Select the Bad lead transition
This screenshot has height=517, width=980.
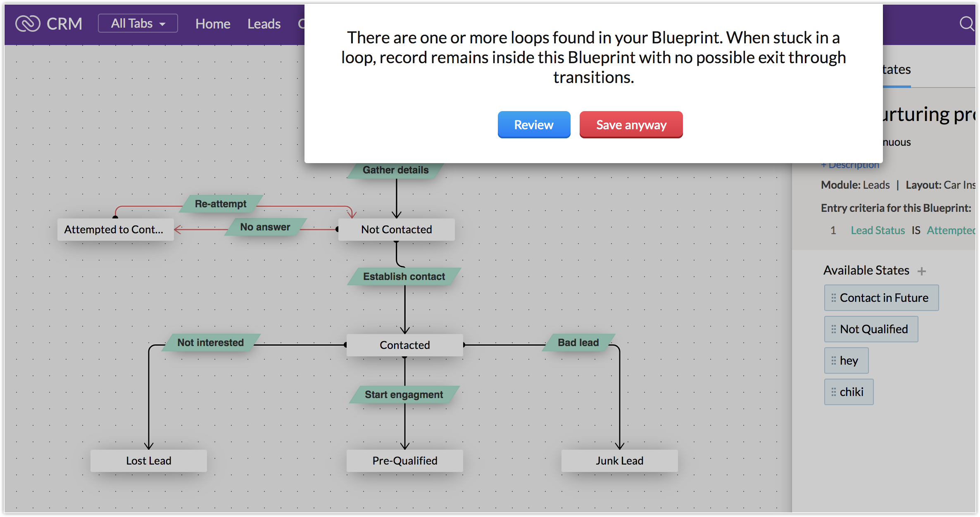tap(578, 342)
